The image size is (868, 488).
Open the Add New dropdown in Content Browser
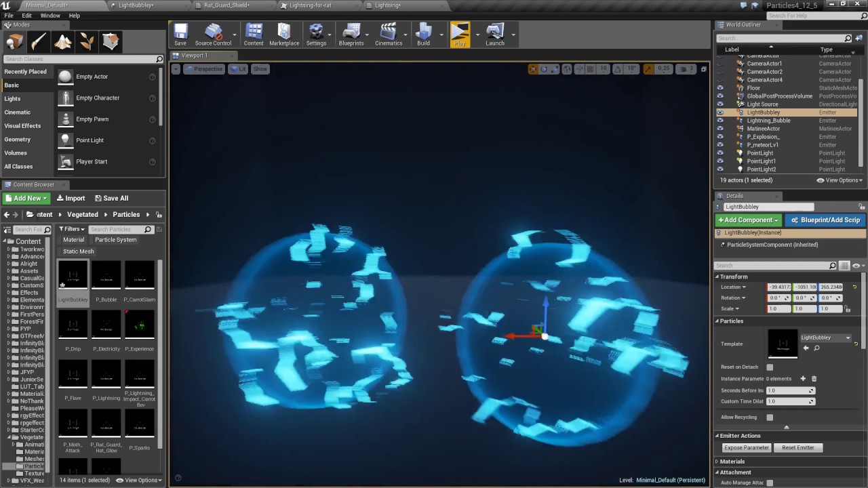click(26, 199)
